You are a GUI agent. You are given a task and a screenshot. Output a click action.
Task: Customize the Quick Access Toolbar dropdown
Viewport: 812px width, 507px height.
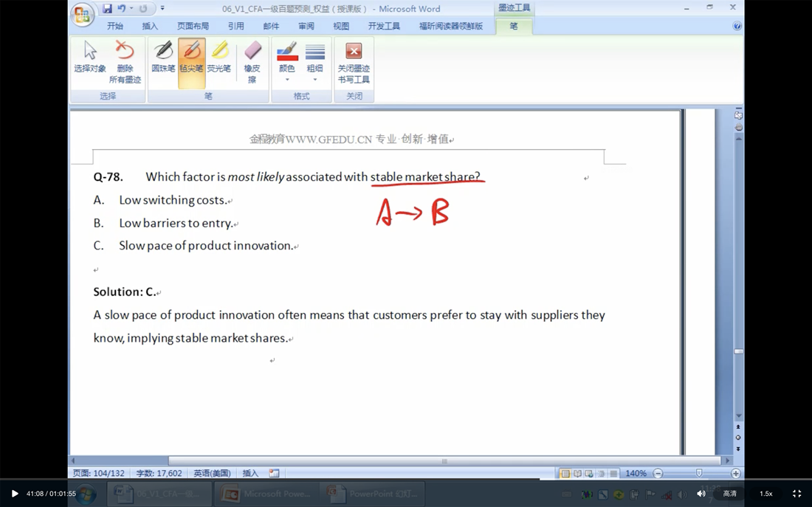pyautogui.click(x=162, y=8)
